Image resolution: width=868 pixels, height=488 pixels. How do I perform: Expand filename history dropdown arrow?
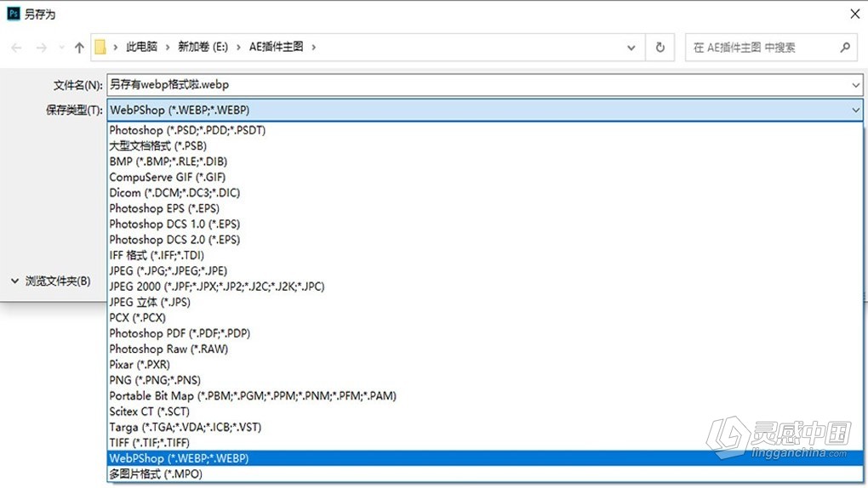click(856, 85)
